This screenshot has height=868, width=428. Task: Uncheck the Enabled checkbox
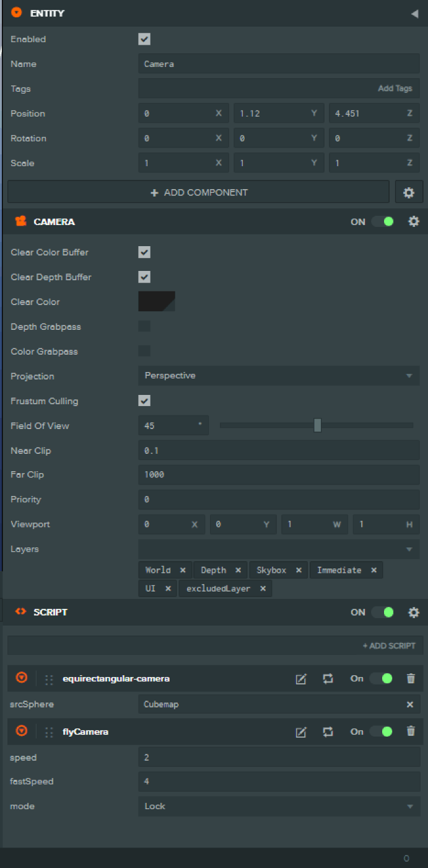pyautogui.click(x=144, y=39)
